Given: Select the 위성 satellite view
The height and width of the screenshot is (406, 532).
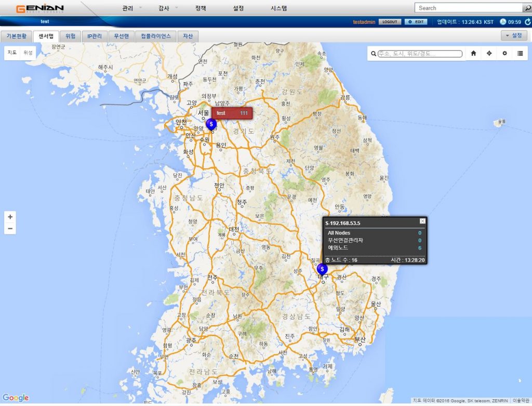Looking at the screenshot, I should point(28,53).
